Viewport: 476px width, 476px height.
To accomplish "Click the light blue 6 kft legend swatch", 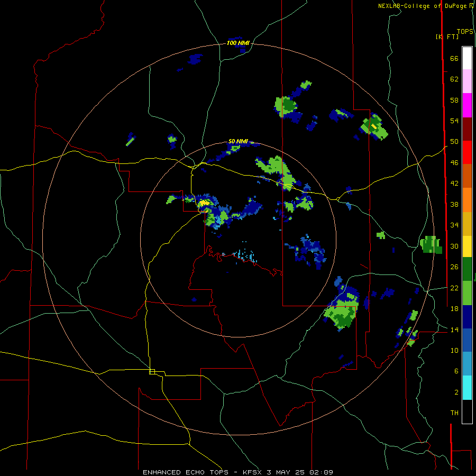I will (x=467, y=364).
